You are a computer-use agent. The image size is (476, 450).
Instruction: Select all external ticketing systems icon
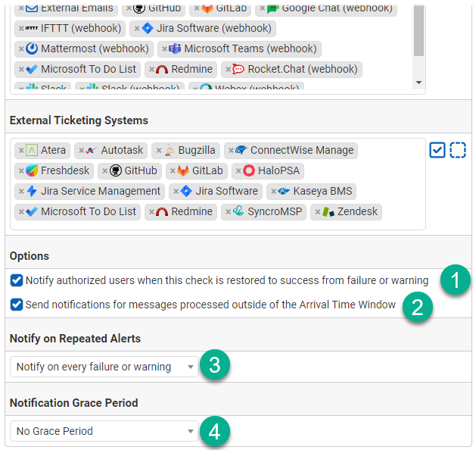coord(437,150)
